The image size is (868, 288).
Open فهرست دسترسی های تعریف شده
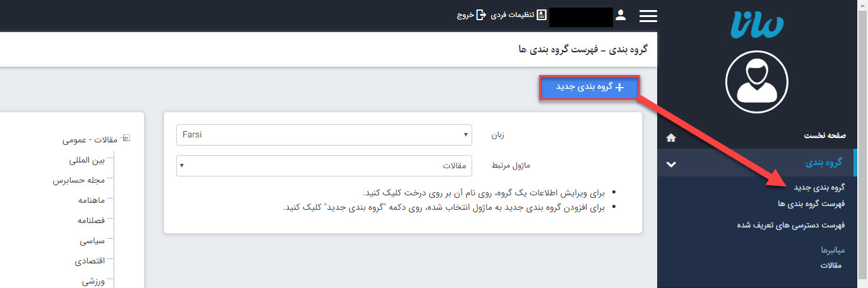[790, 225]
